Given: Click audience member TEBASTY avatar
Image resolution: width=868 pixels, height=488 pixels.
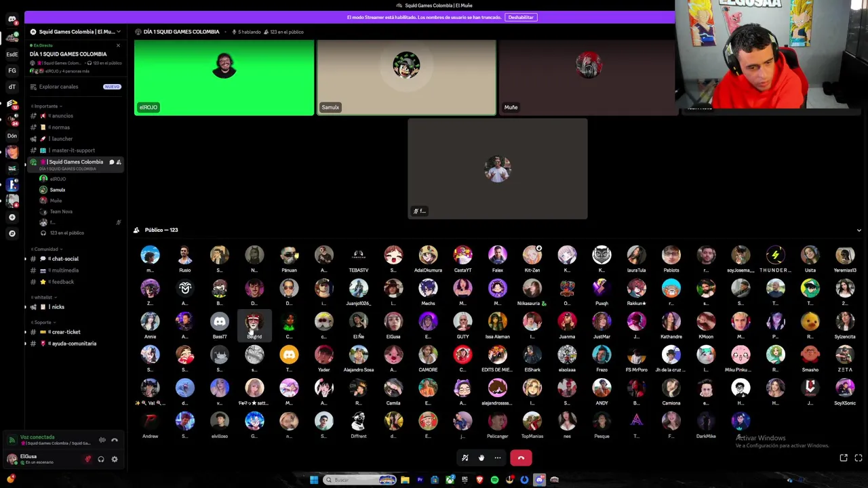Looking at the screenshot, I should click(359, 256).
